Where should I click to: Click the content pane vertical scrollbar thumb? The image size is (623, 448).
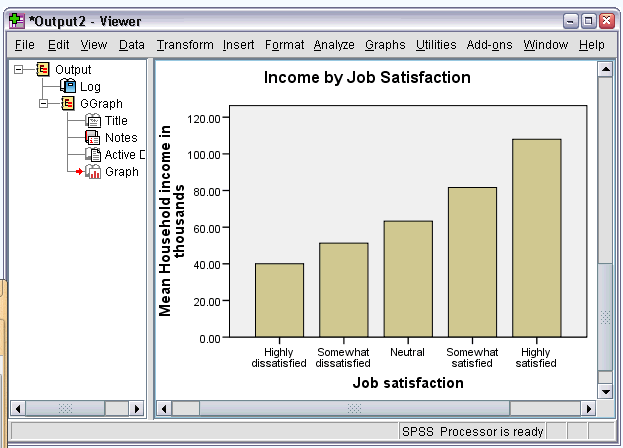pyautogui.click(x=606, y=317)
